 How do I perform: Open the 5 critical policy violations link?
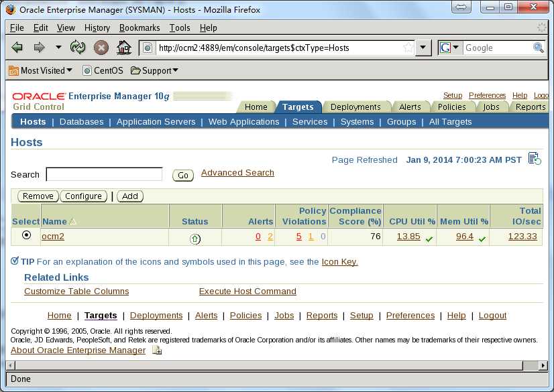point(299,237)
